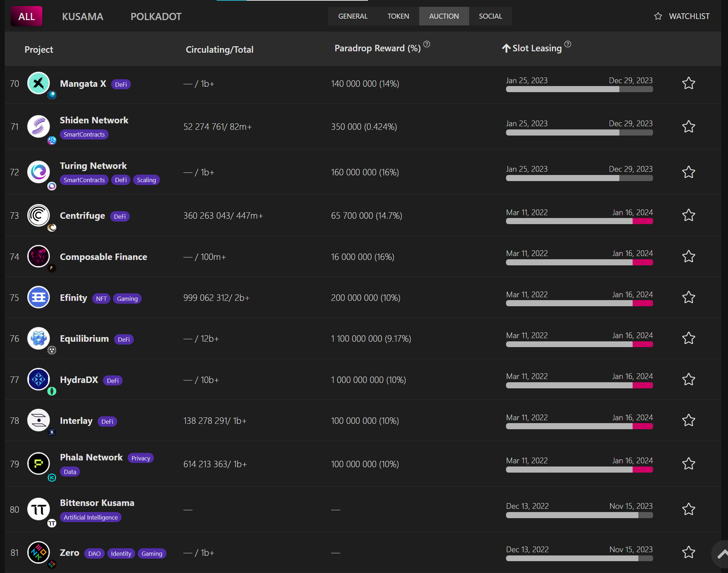The height and width of the screenshot is (573, 728).
Task: Open the Shiden Network project name
Action: pos(94,120)
